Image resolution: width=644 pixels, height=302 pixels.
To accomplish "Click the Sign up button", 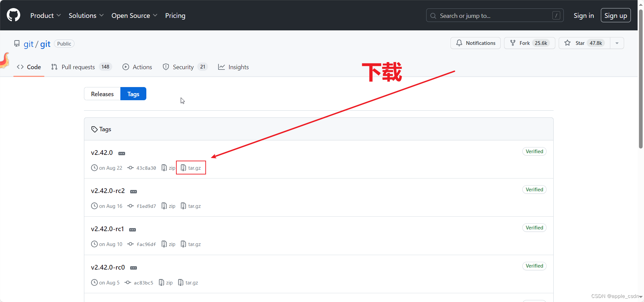I will coord(616,16).
